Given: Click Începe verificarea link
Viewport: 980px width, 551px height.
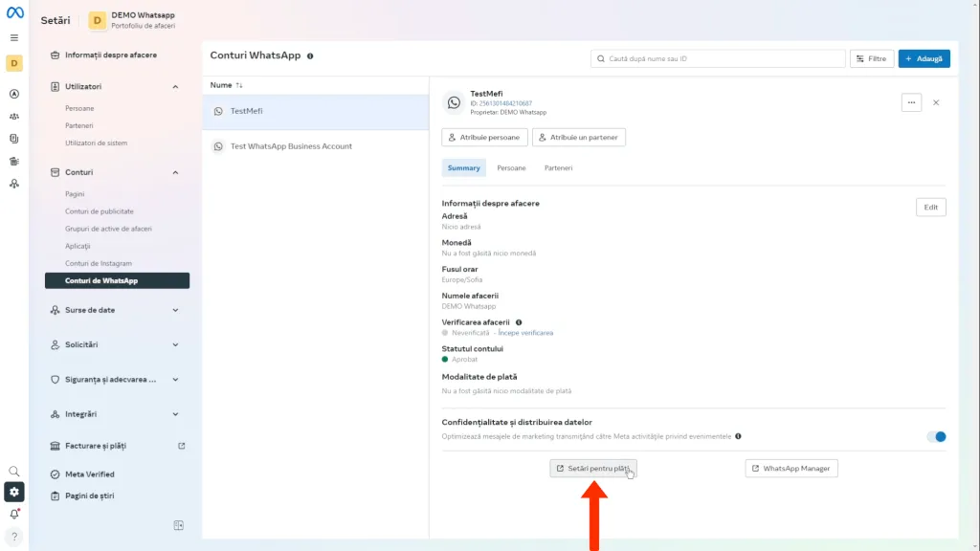Looking at the screenshot, I should [x=525, y=333].
